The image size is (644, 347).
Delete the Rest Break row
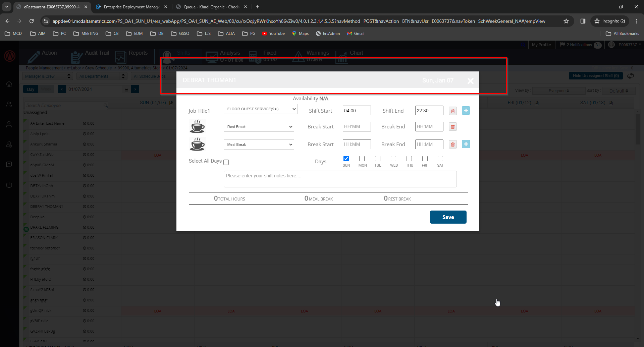click(x=452, y=127)
